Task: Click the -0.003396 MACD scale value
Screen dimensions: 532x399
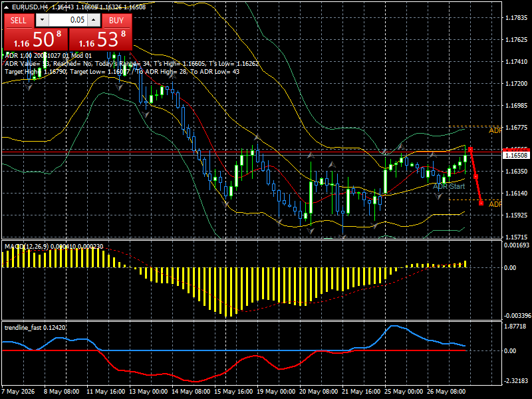Action: point(517,316)
